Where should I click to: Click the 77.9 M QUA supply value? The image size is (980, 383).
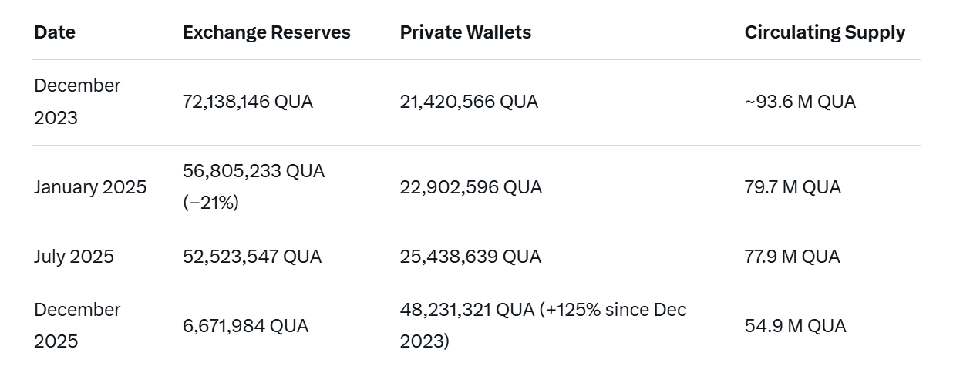pyautogui.click(x=792, y=257)
